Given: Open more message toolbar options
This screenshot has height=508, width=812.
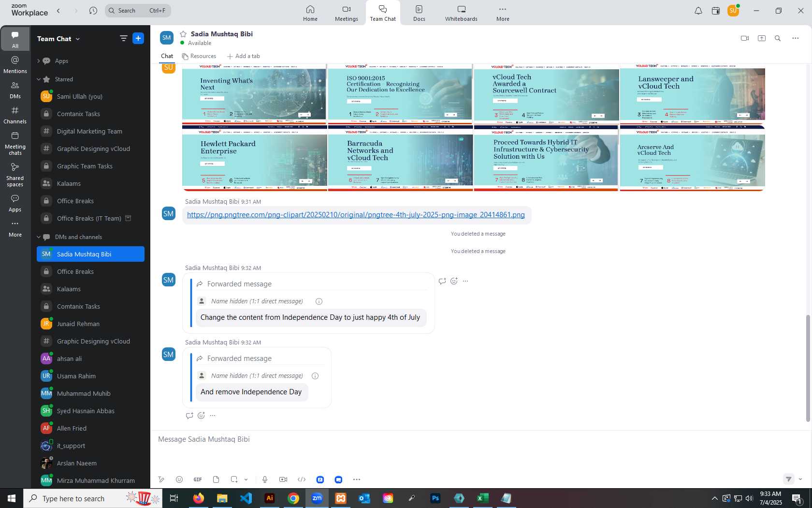Looking at the screenshot, I should pyautogui.click(x=357, y=479).
